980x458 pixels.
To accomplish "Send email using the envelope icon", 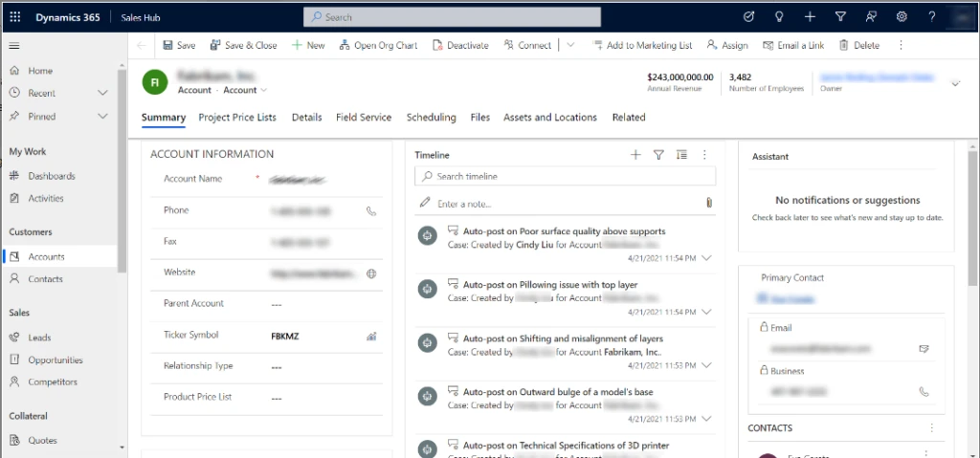I will pyautogui.click(x=924, y=349).
